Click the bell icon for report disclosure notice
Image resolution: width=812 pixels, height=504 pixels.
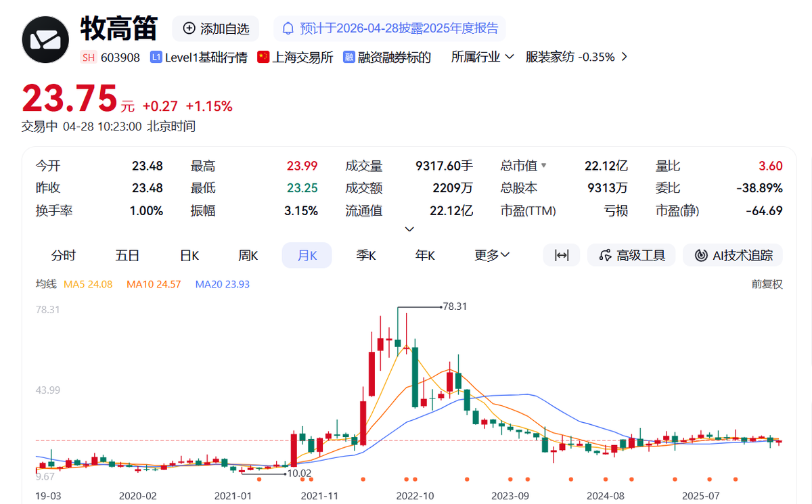click(288, 28)
